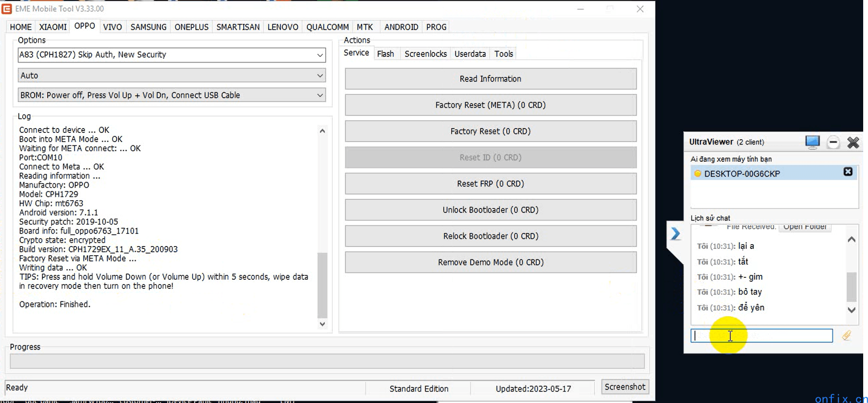
Task: Open the Auto dropdown
Action: coord(171,76)
